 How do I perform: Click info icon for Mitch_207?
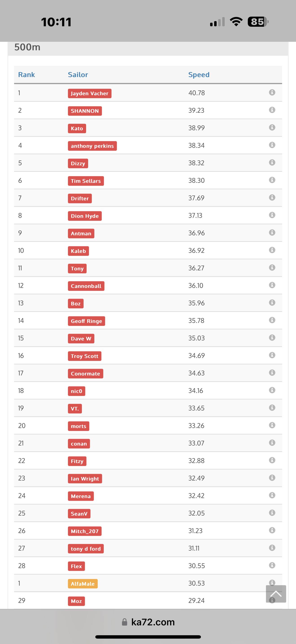[272, 530]
